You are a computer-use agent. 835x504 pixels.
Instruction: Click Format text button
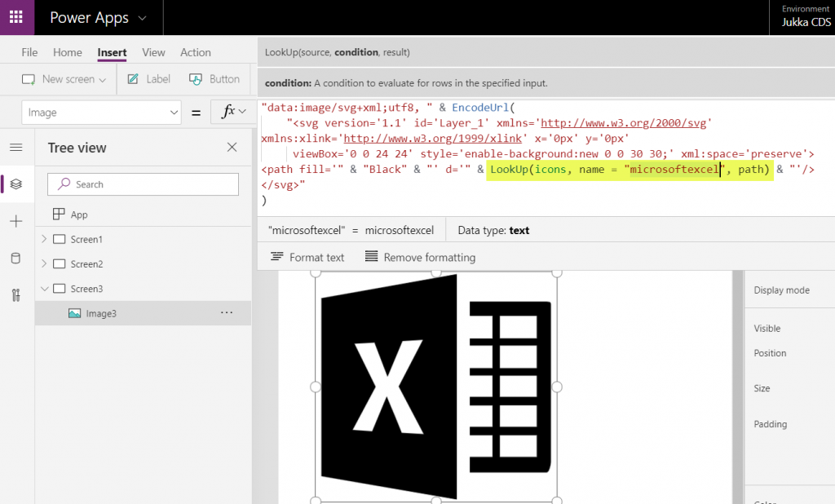[x=307, y=258]
